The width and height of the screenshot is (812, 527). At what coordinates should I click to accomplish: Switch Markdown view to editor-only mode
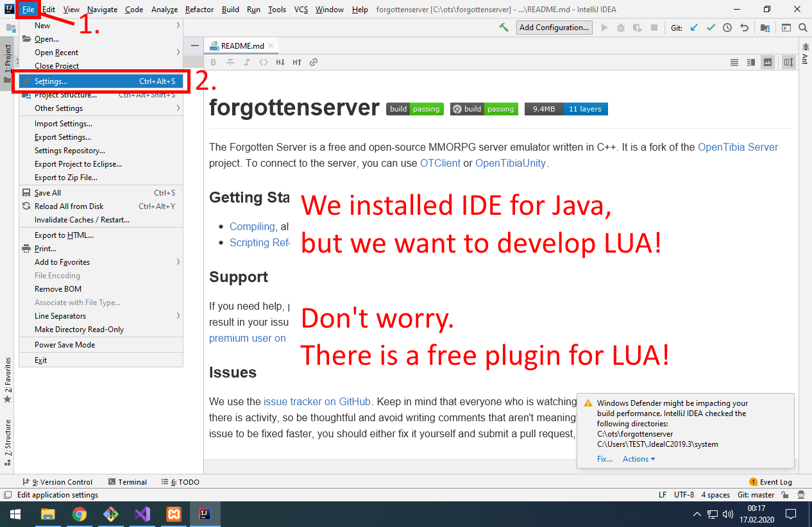(x=734, y=62)
